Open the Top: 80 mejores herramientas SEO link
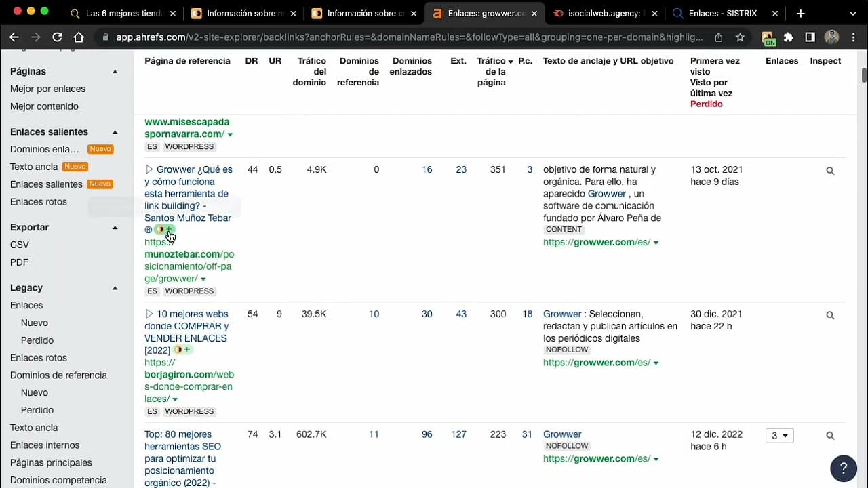This screenshot has height=488, width=868. (x=182, y=459)
